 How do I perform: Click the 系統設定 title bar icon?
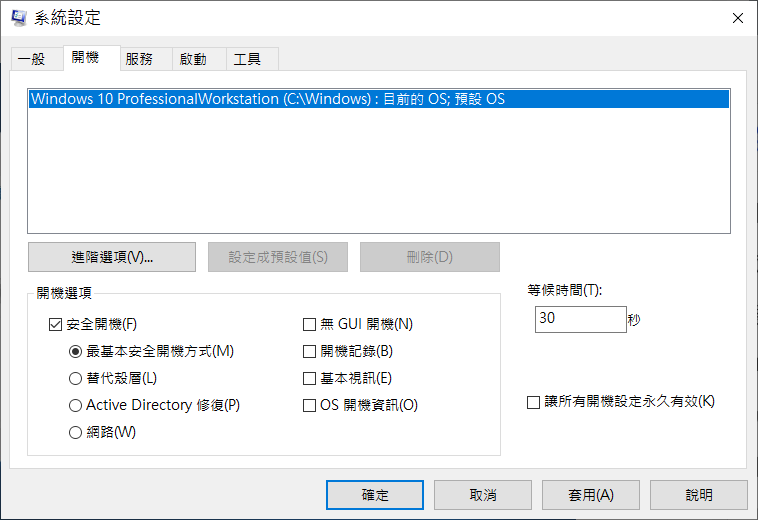19,18
